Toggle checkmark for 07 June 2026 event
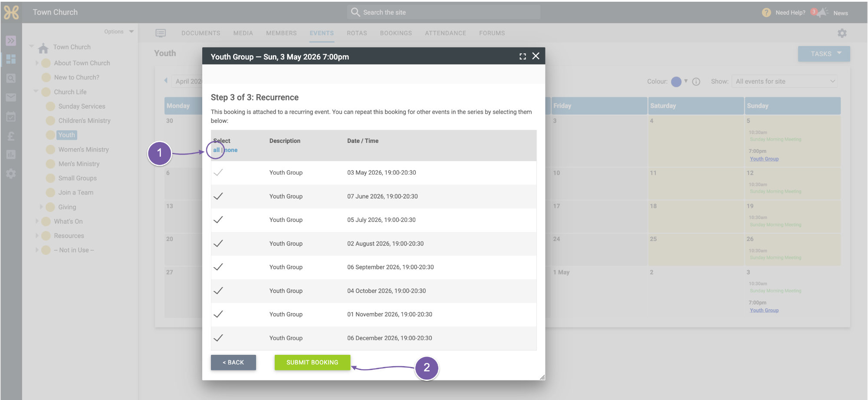868x400 pixels. click(x=218, y=196)
